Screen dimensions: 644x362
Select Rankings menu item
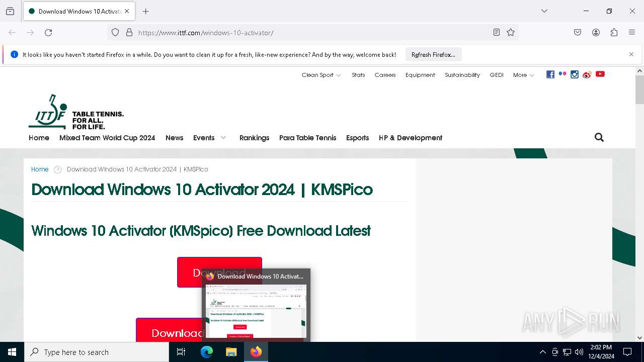254,138
